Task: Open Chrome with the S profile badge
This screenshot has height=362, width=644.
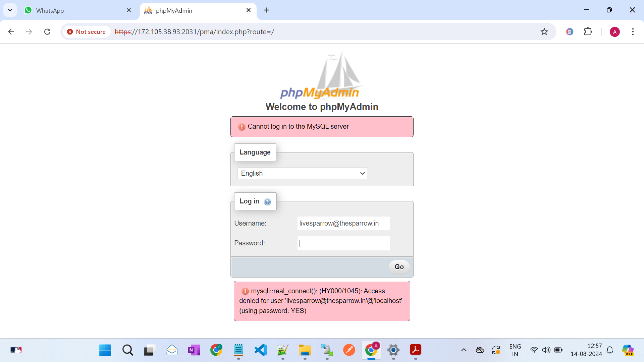Action: point(216,350)
